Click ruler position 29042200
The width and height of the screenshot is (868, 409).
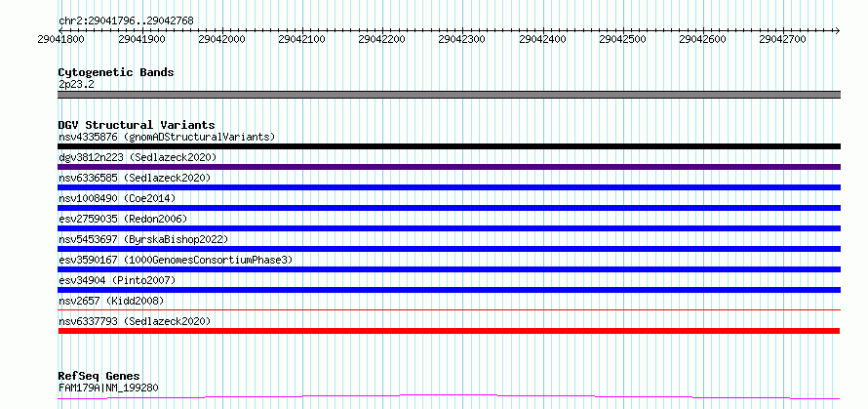[x=382, y=39]
